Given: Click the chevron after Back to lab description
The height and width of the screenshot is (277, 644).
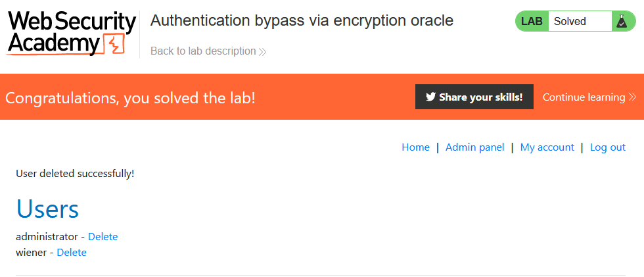Looking at the screenshot, I should click(263, 51).
